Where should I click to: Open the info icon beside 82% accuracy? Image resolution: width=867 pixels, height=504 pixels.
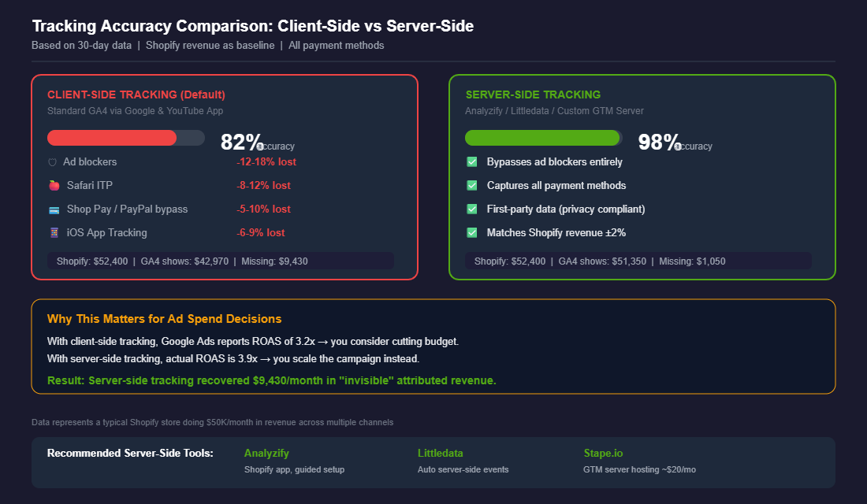point(259,146)
